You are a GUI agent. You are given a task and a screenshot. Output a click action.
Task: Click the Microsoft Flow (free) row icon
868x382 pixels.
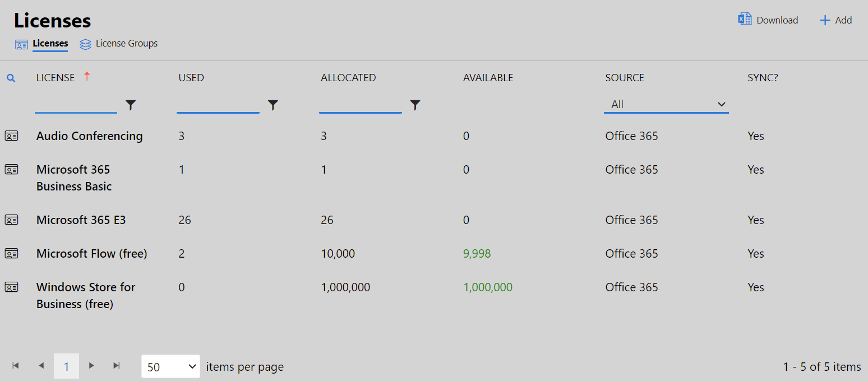point(11,253)
